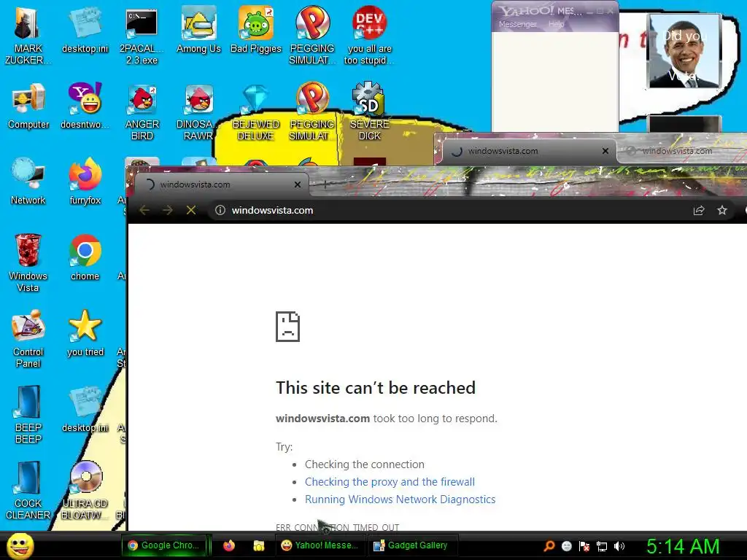Click the smiley Start button
This screenshot has width=747, height=560.
pyautogui.click(x=20, y=545)
